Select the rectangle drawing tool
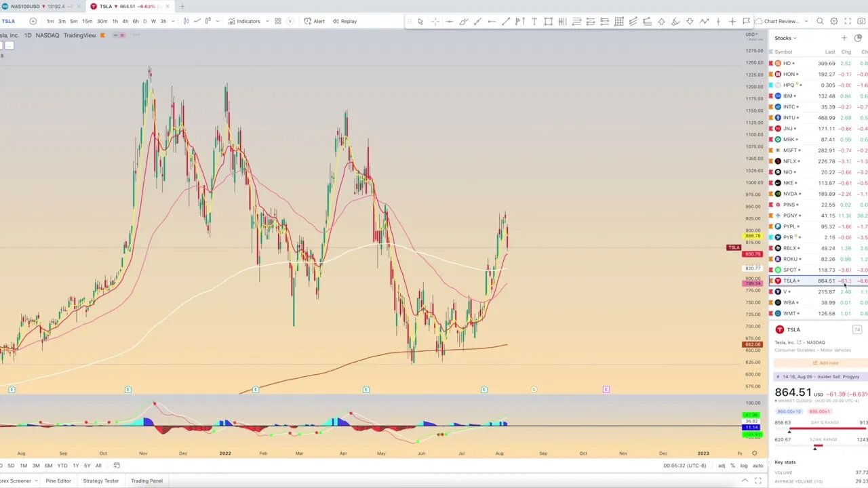 (549, 21)
